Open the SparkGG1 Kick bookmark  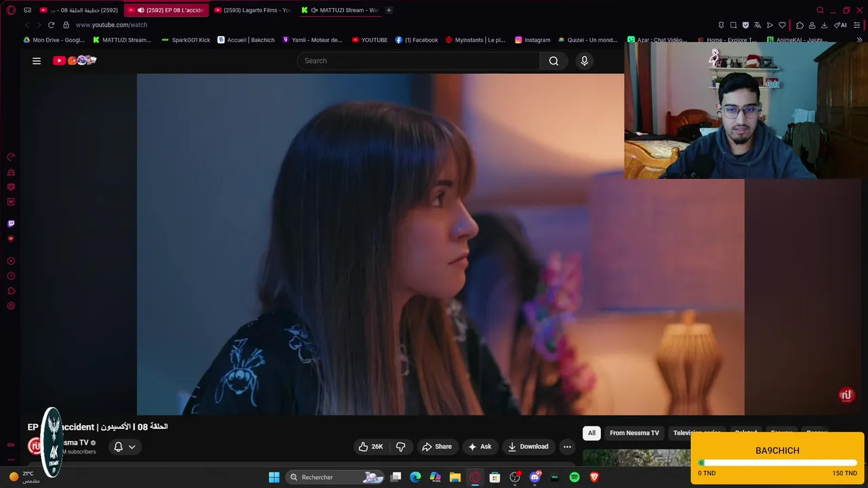click(x=186, y=40)
